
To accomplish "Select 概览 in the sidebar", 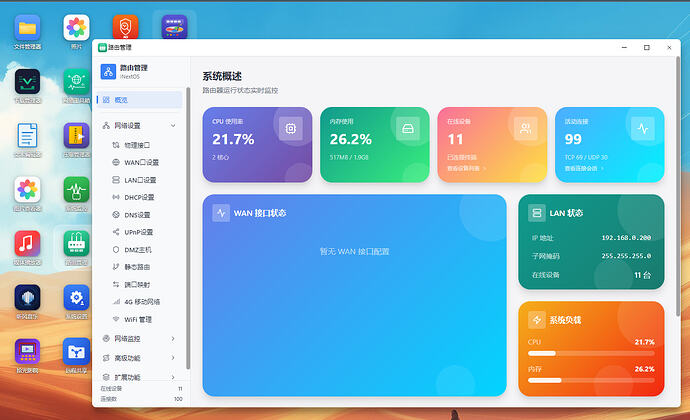I will 139,100.
